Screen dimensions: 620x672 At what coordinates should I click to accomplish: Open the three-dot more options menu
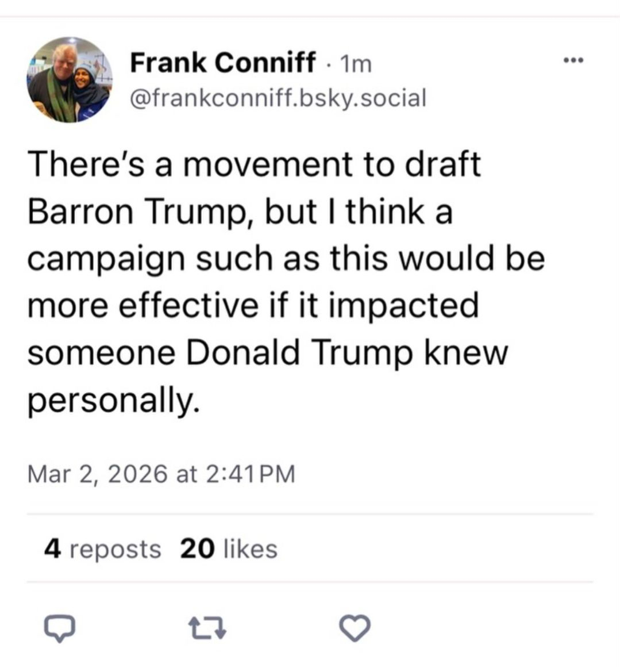(x=573, y=61)
